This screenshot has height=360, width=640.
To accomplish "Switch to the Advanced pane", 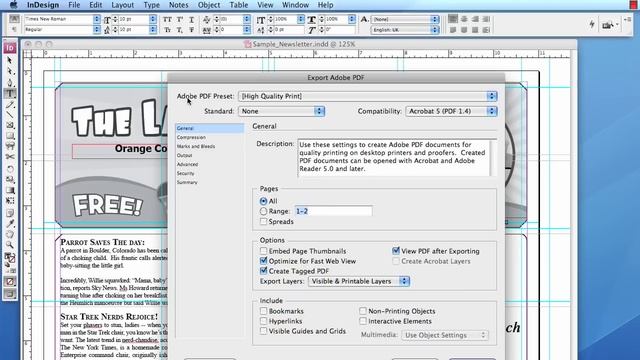I will (187, 164).
